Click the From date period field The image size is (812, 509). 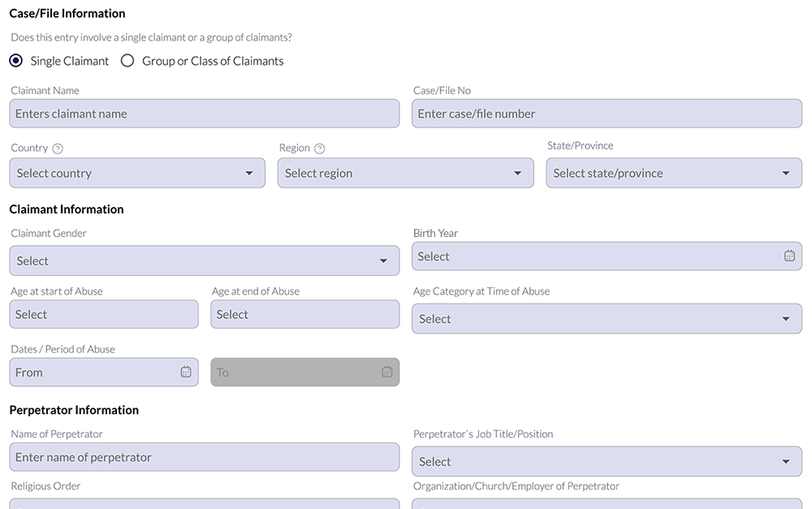tap(93, 372)
